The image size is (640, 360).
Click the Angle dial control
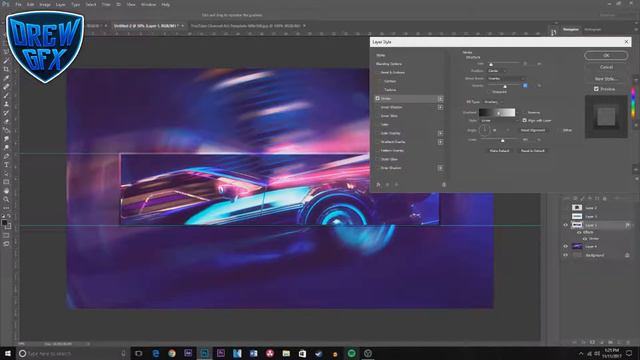[x=484, y=130]
